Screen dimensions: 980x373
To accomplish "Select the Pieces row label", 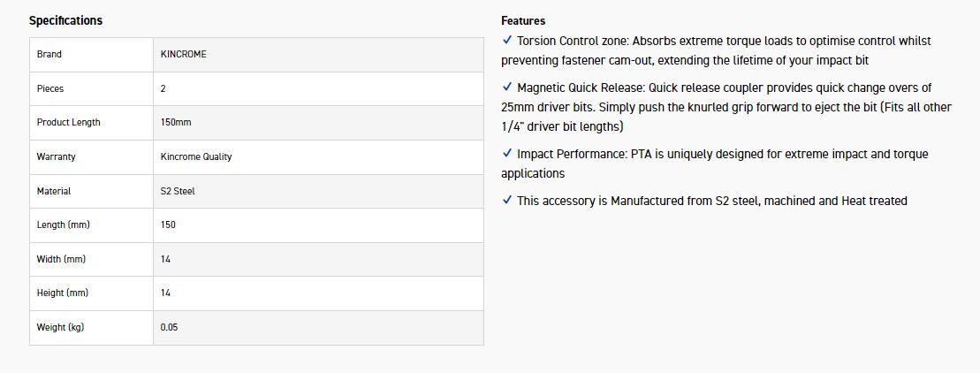I will click(x=50, y=88).
